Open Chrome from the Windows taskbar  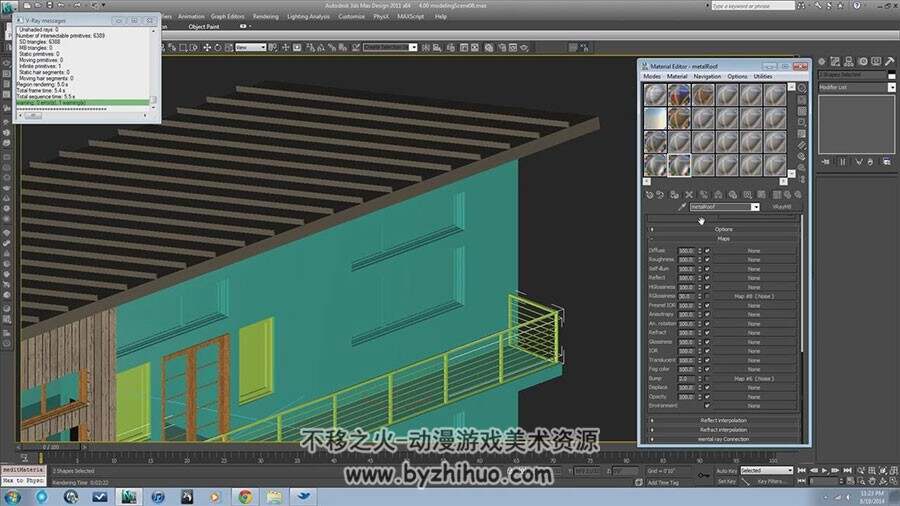pyautogui.click(x=245, y=496)
